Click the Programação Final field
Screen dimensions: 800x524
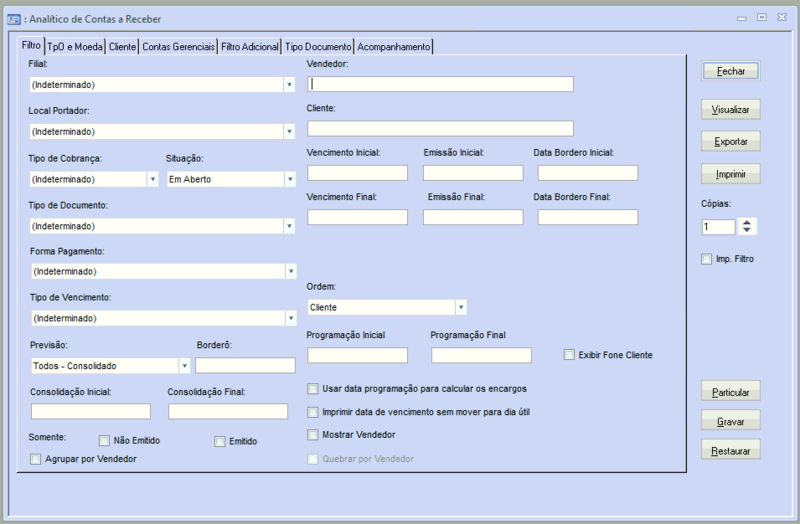pyautogui.click(x=481, y=355)
